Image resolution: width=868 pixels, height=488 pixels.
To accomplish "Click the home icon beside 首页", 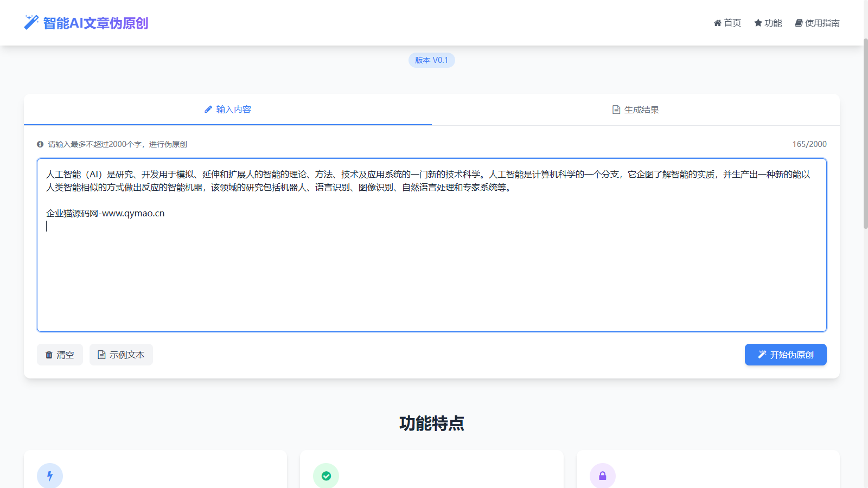I will (717, 23).
